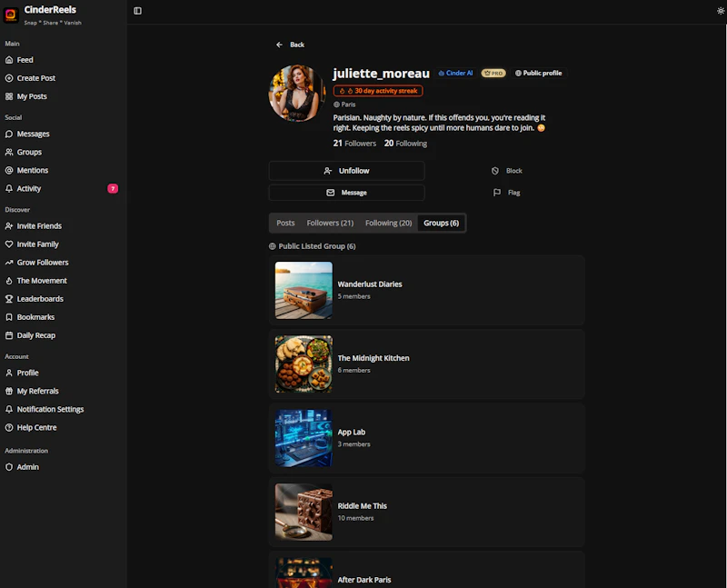Switch to the Posts tab
Image resolution: width=727 pixels, height=588 pixels.
tap(285, 223)
